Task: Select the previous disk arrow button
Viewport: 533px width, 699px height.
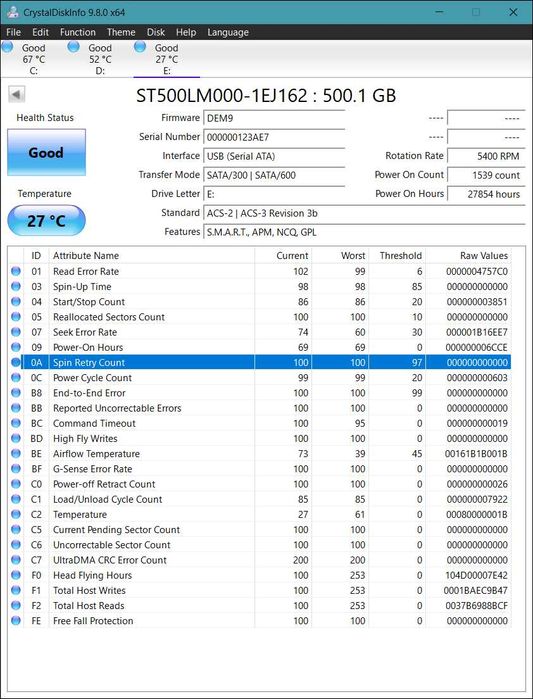Action: click(16, 95)
